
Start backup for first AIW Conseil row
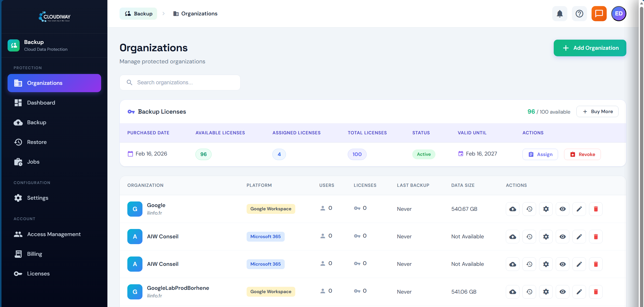pyautogui.click(x=513, y=237)
